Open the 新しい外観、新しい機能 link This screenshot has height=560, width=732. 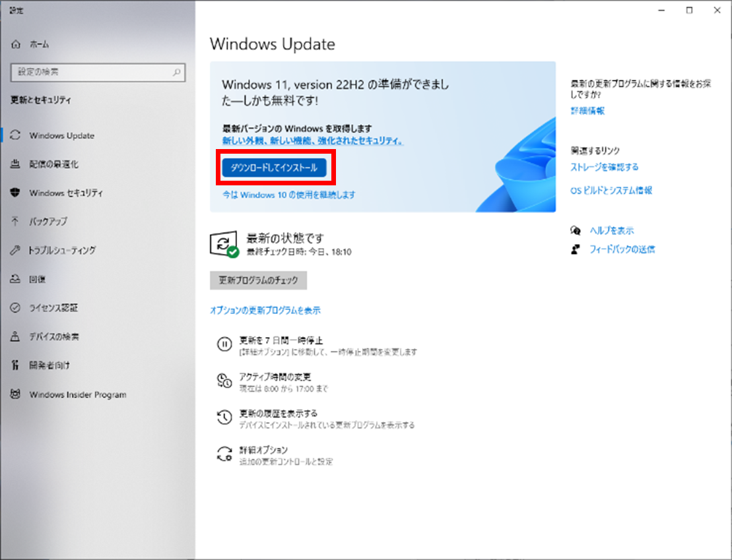[x=312, y=140]
